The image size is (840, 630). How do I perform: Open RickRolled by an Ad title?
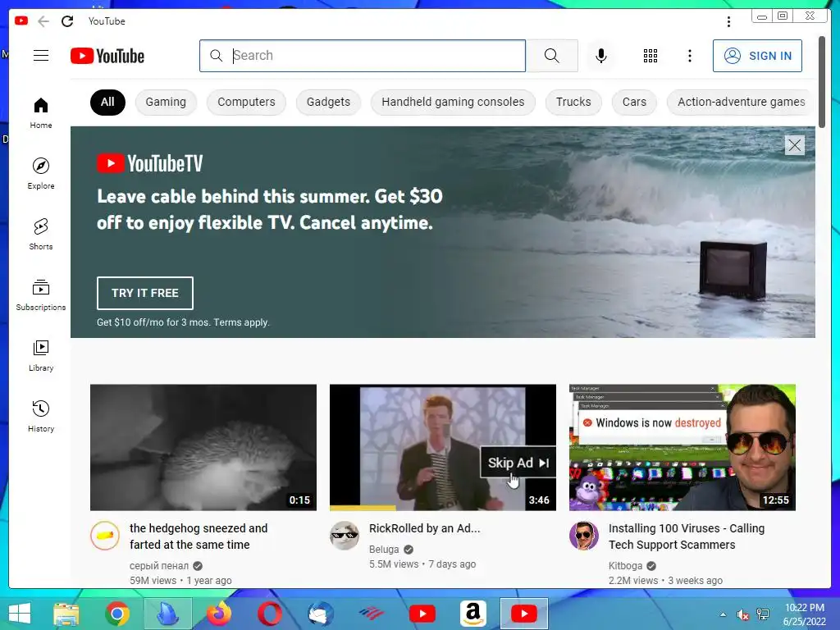(x=425, y=528)
